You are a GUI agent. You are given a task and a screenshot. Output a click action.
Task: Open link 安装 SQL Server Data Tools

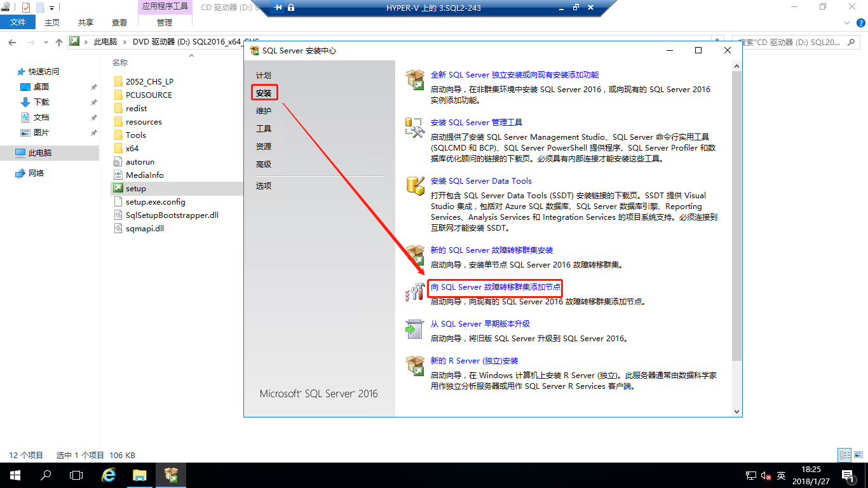482,181
